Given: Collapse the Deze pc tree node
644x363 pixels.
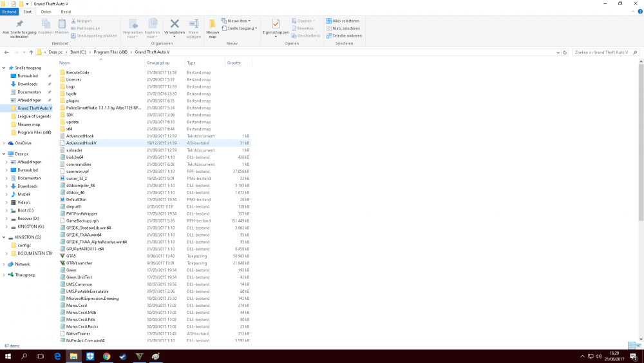Looking at the screenshot, I should [x=4, y=153].
